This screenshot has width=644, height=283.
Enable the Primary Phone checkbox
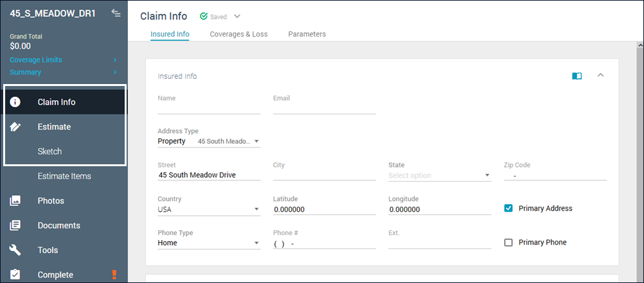(508, 243)
